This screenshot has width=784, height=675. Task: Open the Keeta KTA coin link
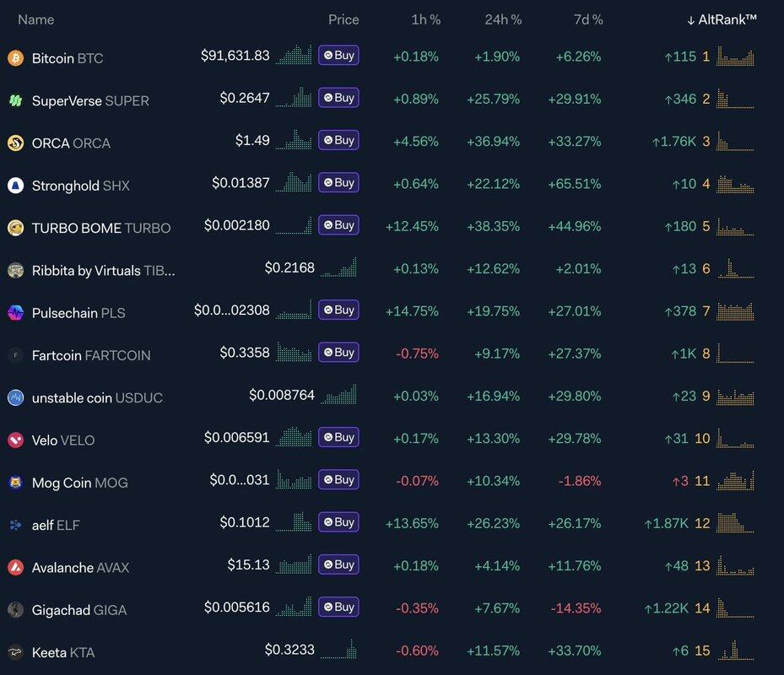click(x=63, y=652)
